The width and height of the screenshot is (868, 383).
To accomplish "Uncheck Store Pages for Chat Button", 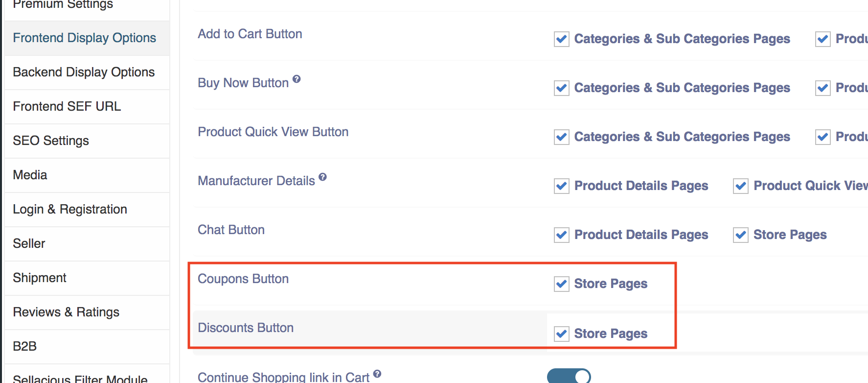I will pos(741,235).
